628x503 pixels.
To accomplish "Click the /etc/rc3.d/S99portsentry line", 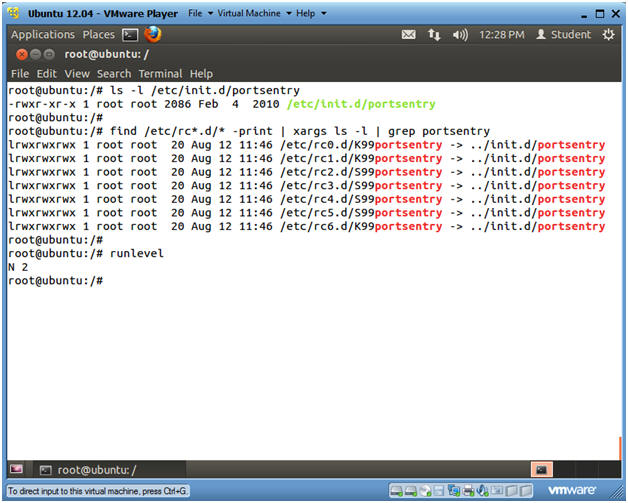I will 306,186.
